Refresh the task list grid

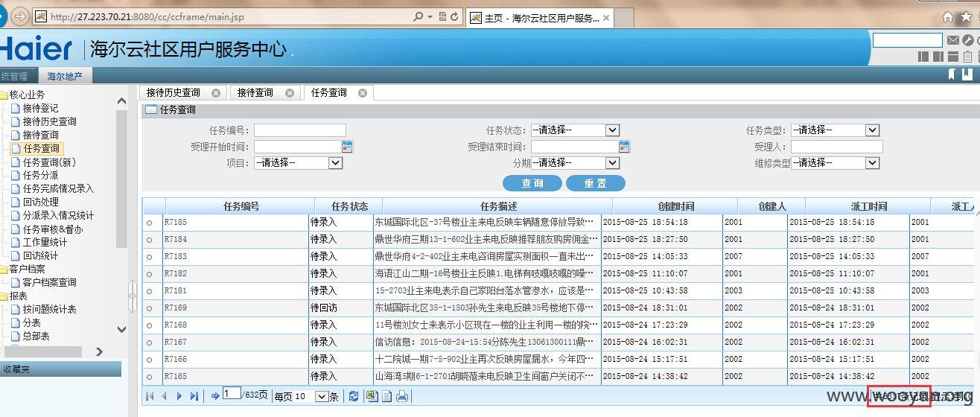[x=354, y=396]
